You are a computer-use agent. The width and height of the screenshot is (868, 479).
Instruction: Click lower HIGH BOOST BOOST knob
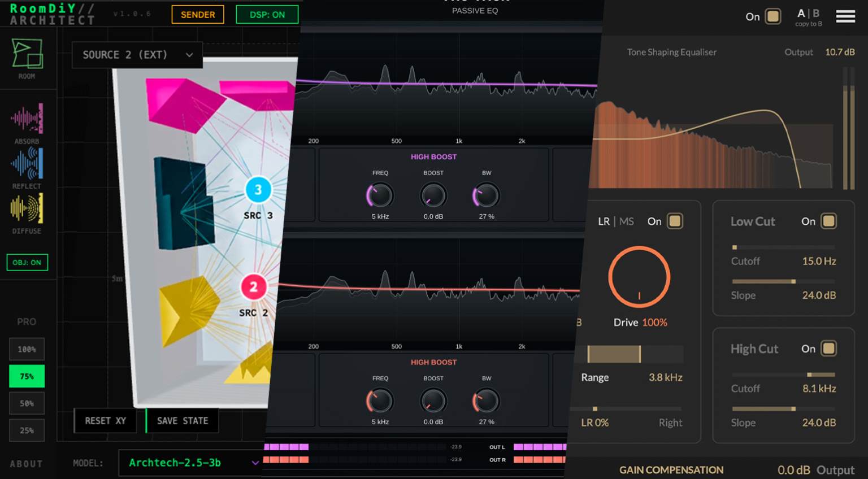433,401
